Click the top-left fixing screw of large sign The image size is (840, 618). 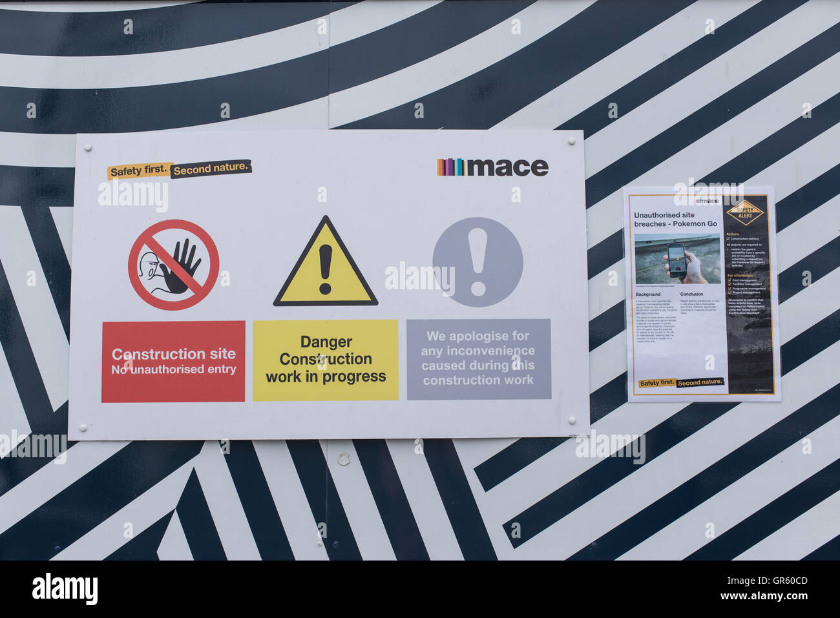tap(89, 148)
